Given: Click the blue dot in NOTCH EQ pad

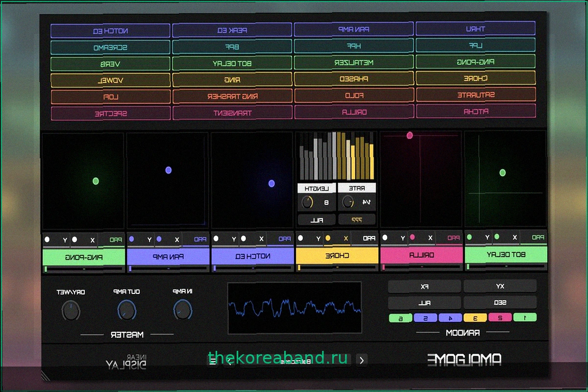Looking at the screenshot, I should (271, 184).
